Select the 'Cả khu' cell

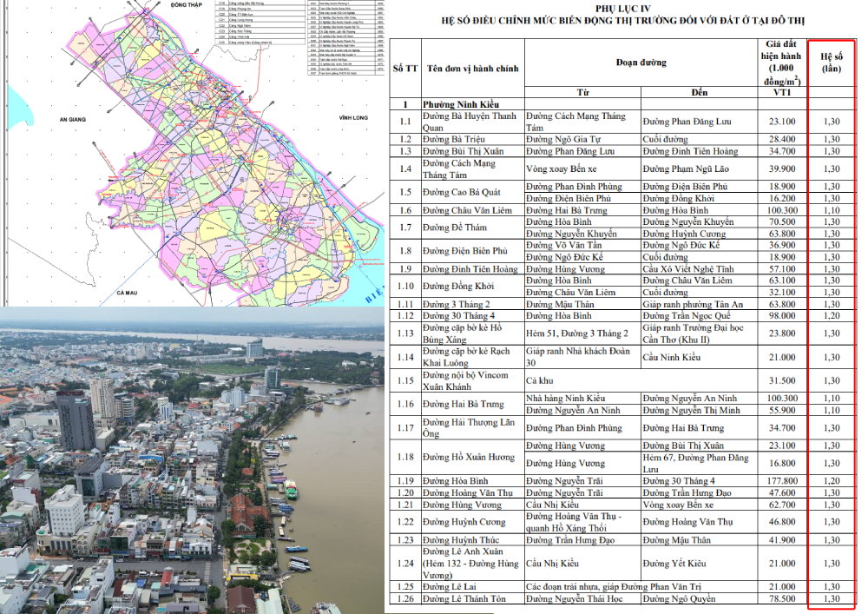point(539,381)
